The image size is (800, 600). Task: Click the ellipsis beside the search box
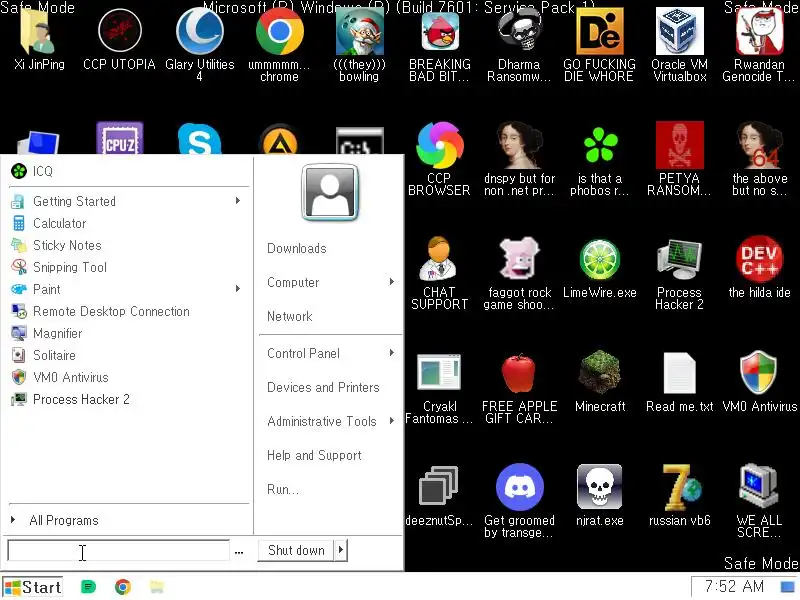pyautogui.click(x=239, y=552)
